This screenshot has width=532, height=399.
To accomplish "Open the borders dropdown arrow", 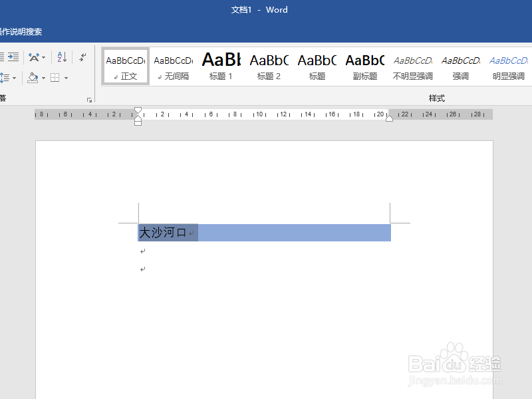I will [66, 78].
